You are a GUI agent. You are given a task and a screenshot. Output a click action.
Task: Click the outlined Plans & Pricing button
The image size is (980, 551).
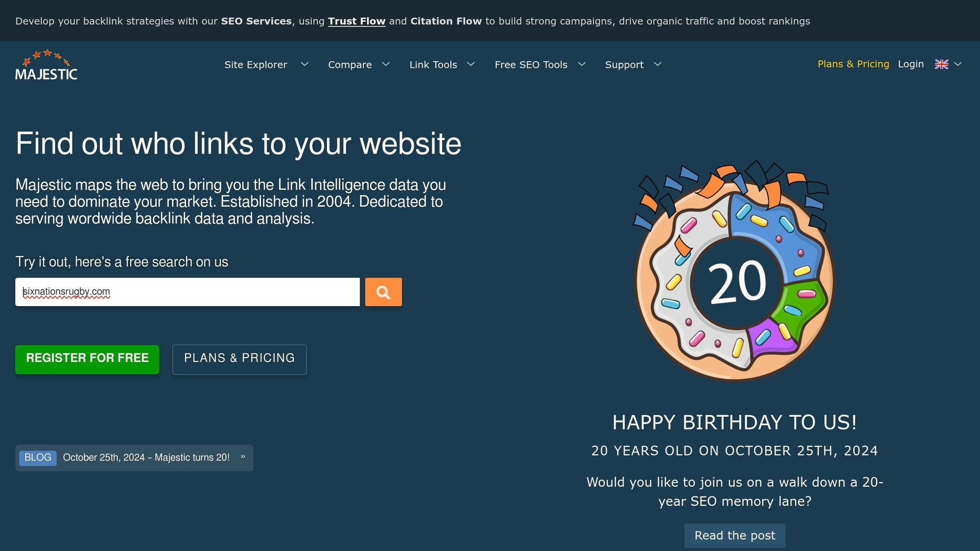[x=239, y=359]
